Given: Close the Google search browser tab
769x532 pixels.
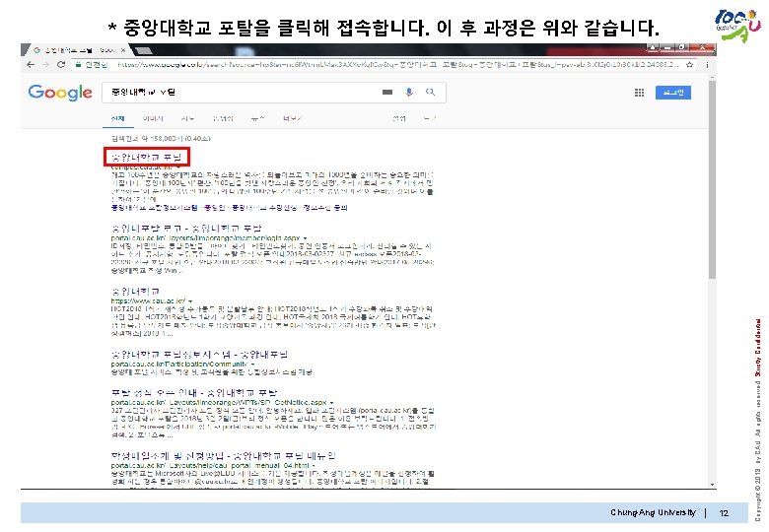Looking at the screenshot, I should pyautogui.click(x=123, y=50).
